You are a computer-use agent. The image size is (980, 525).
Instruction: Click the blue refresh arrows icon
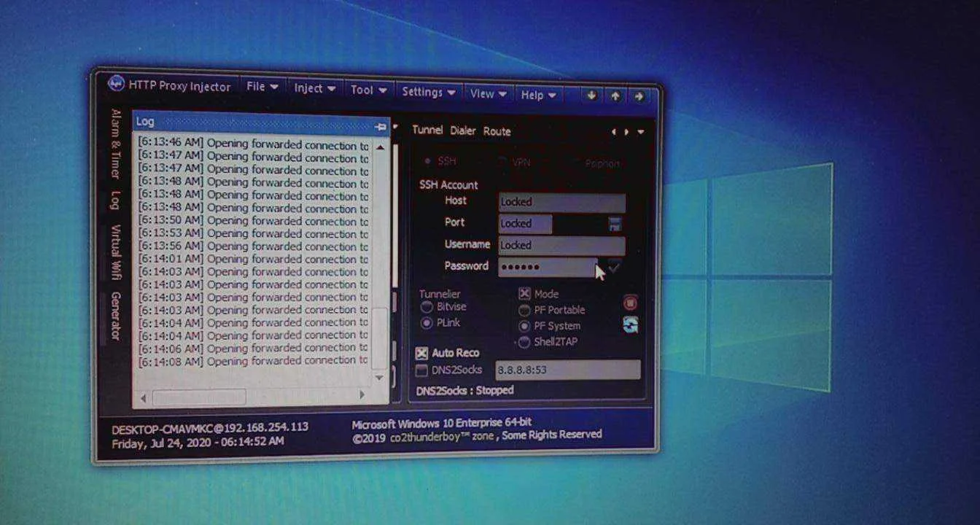coord(631,324)
